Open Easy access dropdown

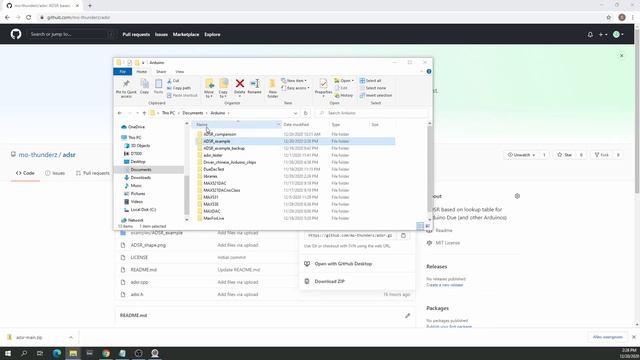[296, 88]
